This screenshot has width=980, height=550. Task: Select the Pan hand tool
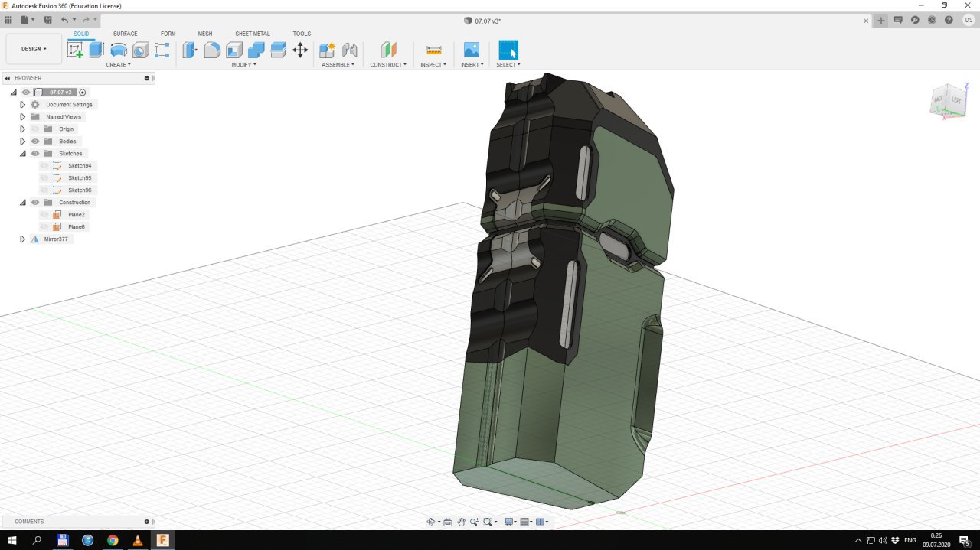click(462, 522)
